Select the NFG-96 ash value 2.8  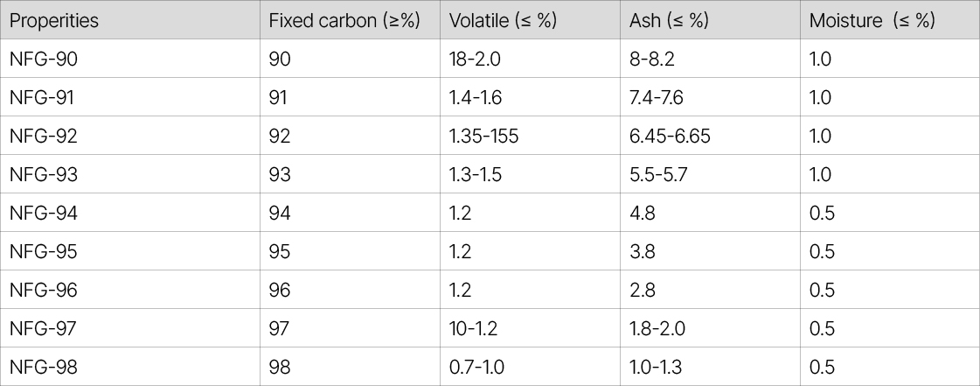[643, 291]
